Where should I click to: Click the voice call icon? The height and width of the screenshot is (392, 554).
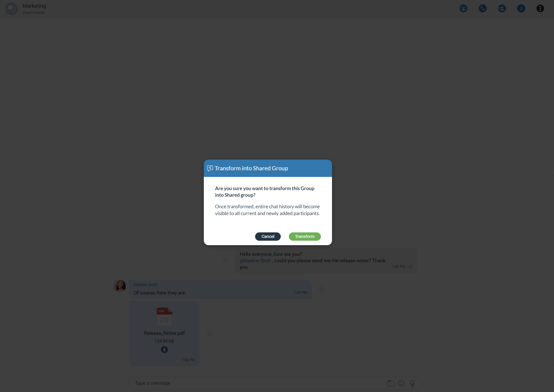pyautogui.click(x=483, y=9)
